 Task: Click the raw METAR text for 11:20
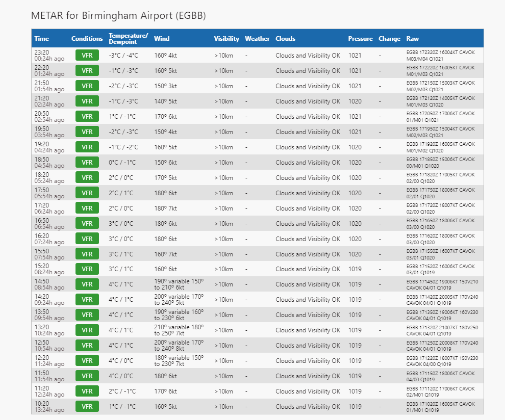point(440,391)
